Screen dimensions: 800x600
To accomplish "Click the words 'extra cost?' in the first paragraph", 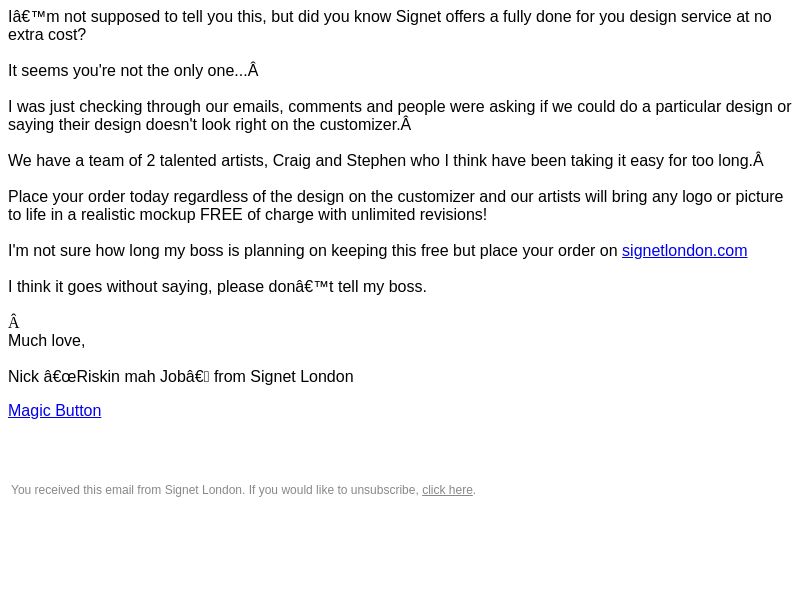I will pyautogui.click(x=47, y=35).
